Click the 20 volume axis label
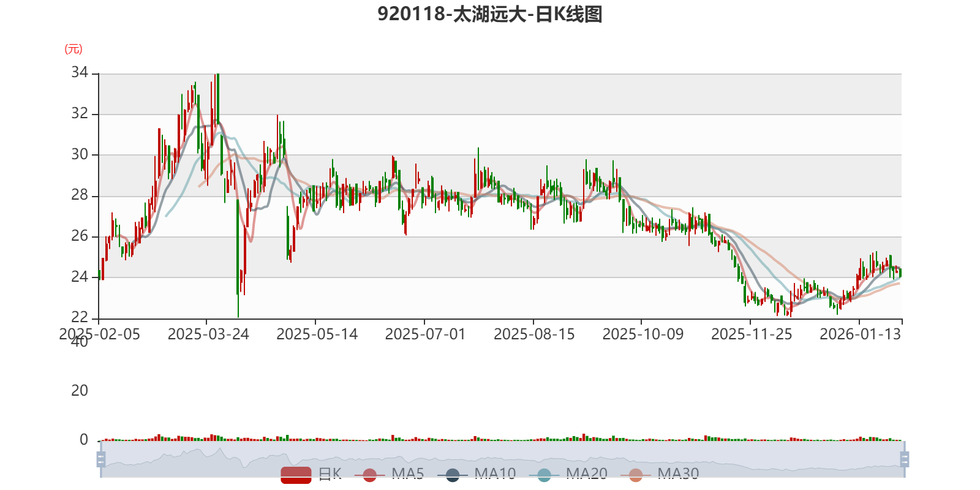Screen dimensions: 980x490 [80, 391]
